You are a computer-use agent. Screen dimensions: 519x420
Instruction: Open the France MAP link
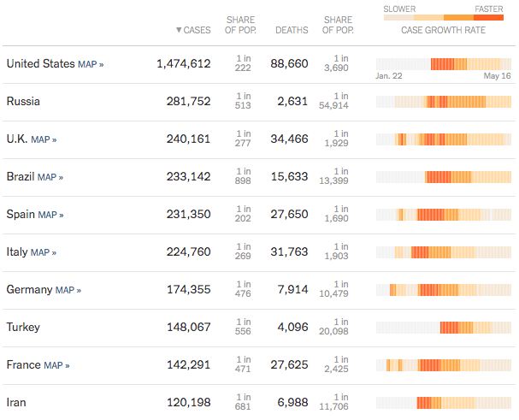(56, 365)
